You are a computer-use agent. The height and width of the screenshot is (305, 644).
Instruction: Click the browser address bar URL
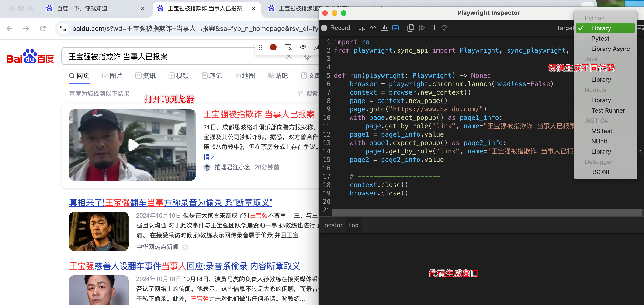(195, 28)
